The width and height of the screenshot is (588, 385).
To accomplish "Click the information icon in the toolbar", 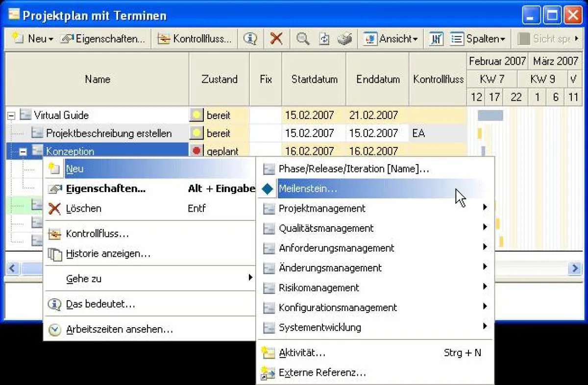I will pos(250,39).
